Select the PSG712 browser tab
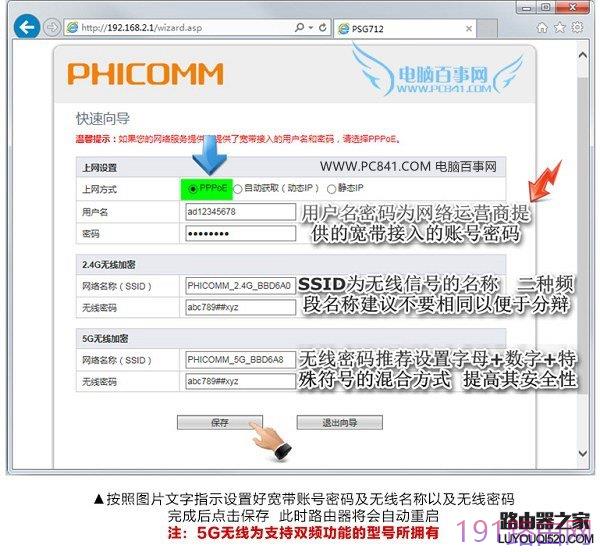 pos(405,28)
